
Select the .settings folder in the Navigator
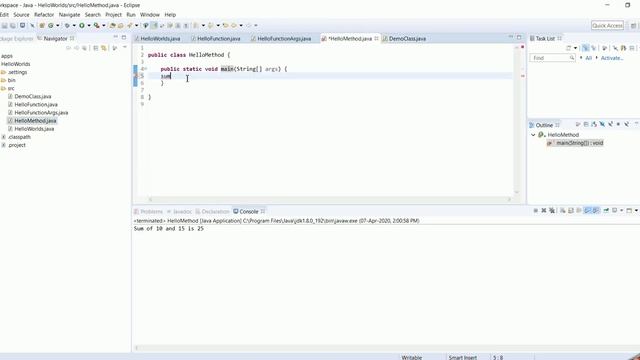(x=18, y=72)
